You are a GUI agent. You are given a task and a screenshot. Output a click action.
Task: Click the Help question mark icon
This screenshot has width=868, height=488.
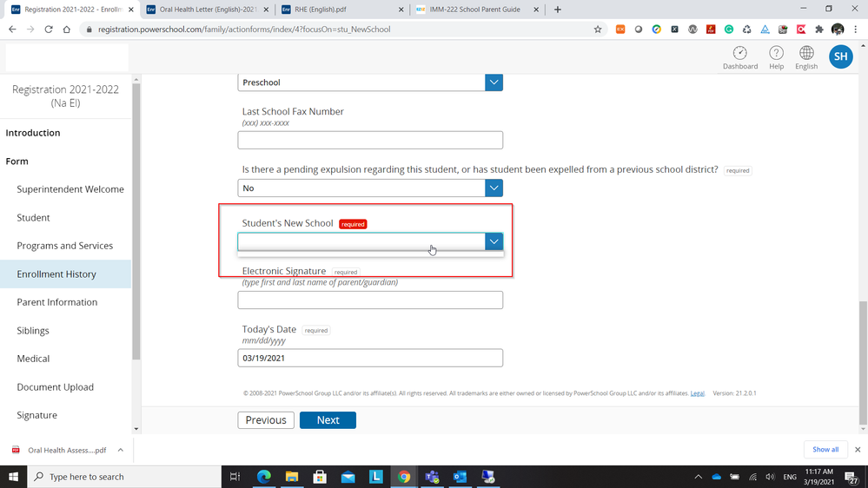776,54
